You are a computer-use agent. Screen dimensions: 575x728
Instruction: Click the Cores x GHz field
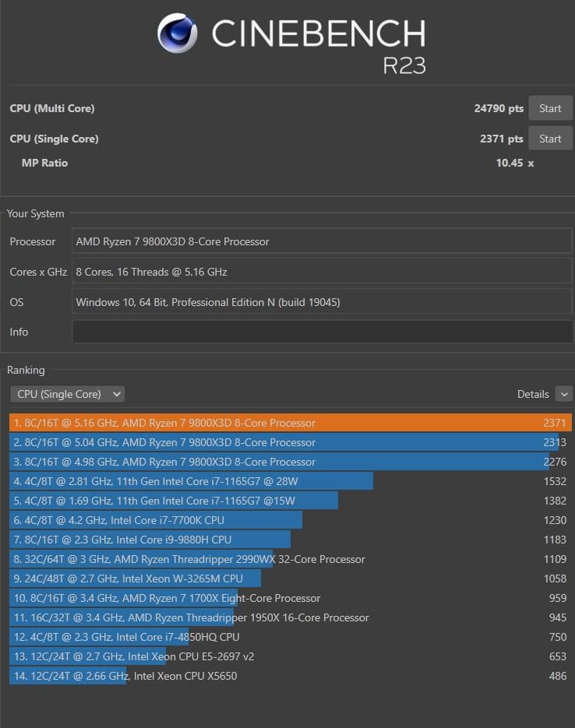(x=322, y=272)
